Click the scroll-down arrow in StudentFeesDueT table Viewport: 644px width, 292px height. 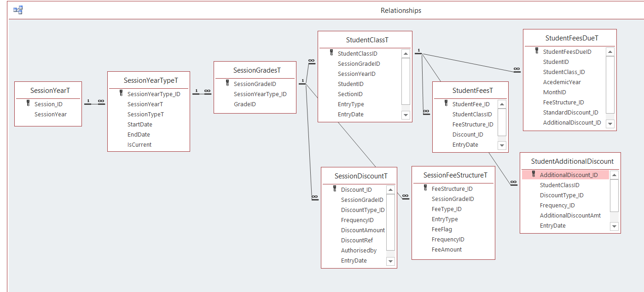click(x=610, y=123)
